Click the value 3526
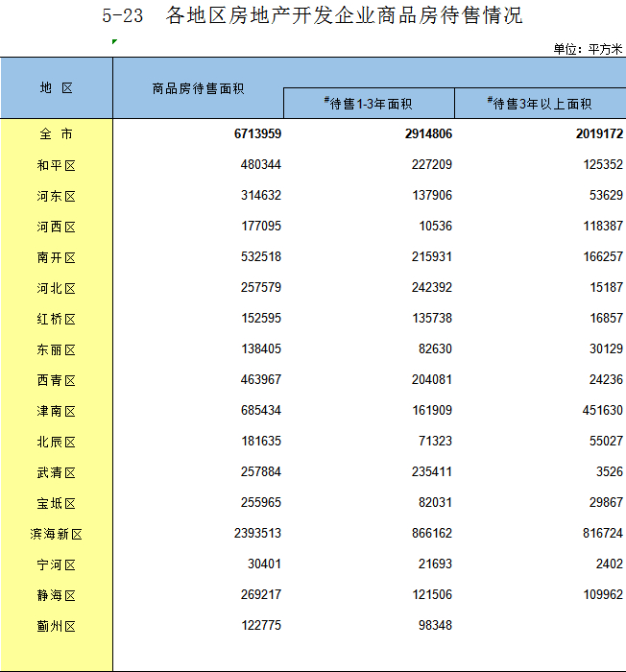This screenshot has width=626, height=672. pyautogui.click(x=610, y=472)
